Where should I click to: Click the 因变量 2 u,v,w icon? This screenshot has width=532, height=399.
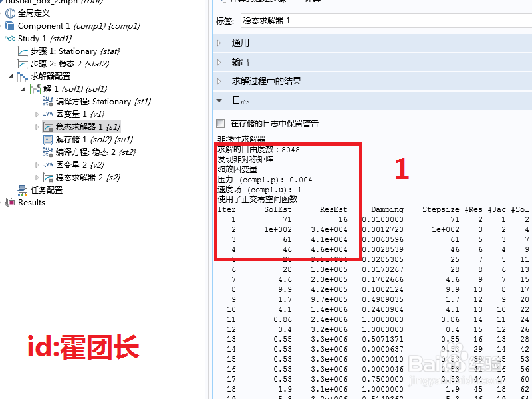coord(47,164)
